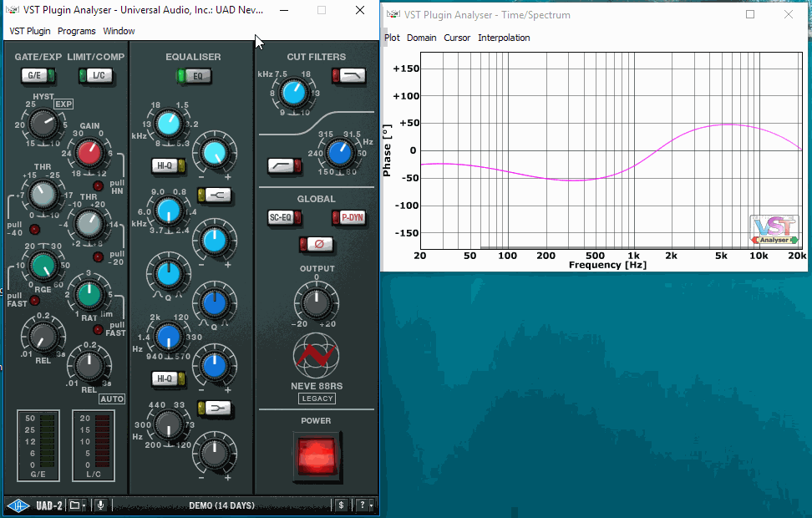Expand the help dropdown arrow

pos(371,505)
